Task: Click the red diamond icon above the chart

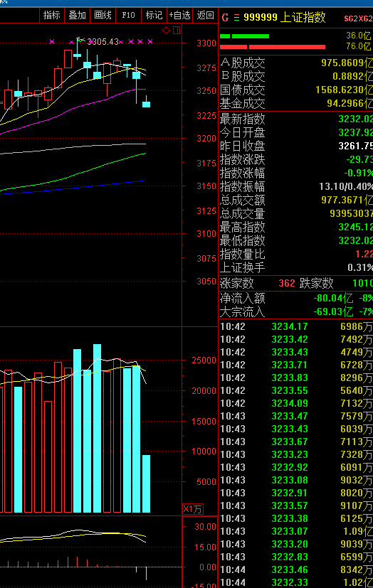Action: (167, 31)
